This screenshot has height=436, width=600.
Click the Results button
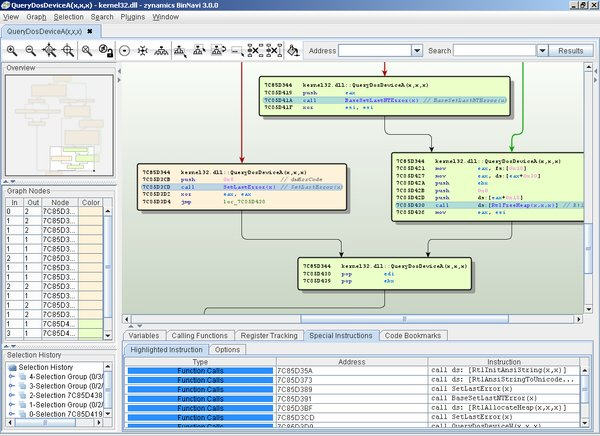tap(570, 50)
